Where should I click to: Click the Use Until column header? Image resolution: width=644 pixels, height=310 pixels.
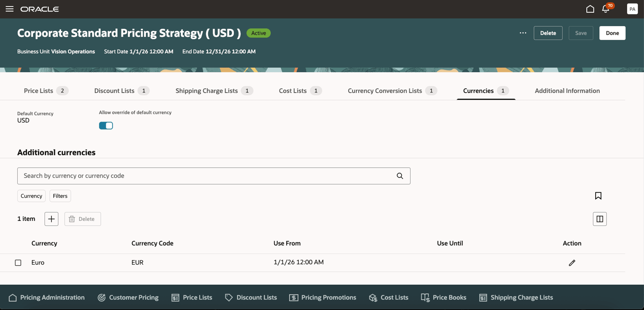coord(450,243)
